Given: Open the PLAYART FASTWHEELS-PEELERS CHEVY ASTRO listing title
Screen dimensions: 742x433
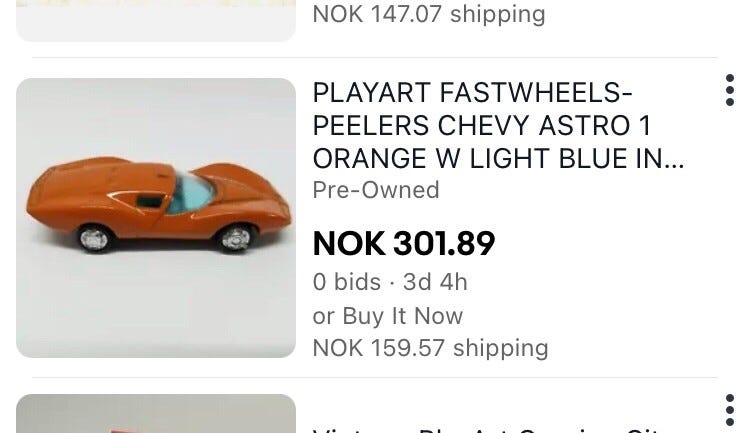Looking at the screenshot, I should [498, 125].
